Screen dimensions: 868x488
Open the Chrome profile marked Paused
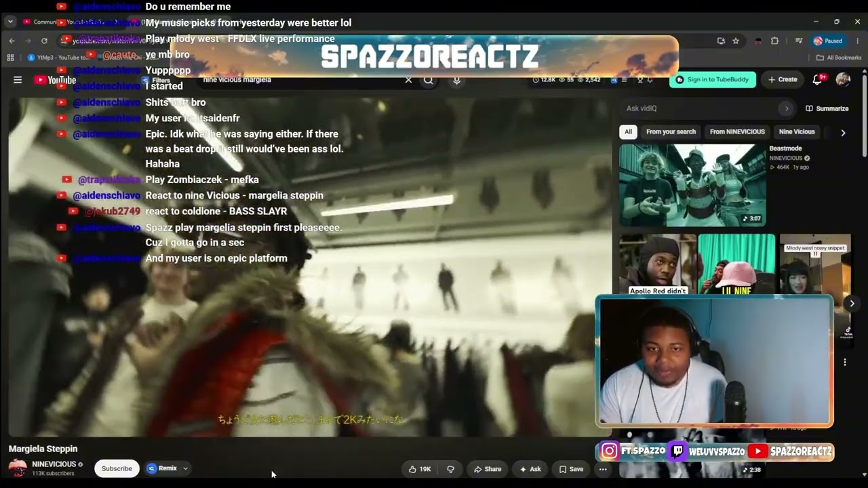828,41
